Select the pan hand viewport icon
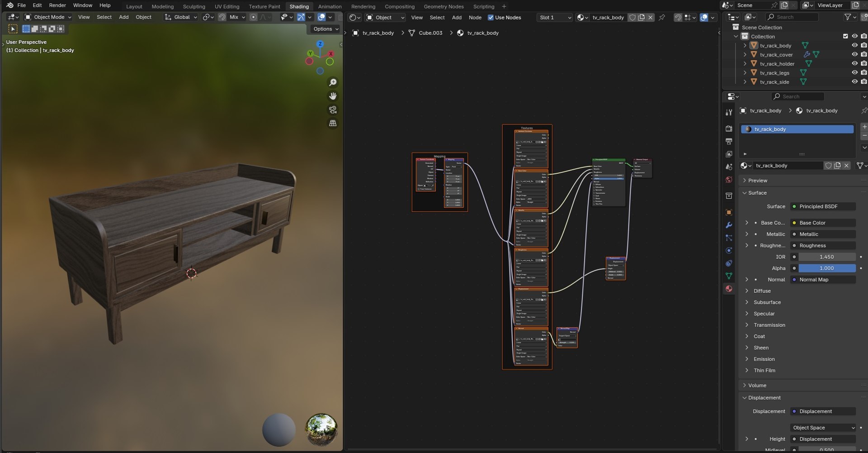Image resolution: width=868 pixels, height=453 pixels. (x=333, y=96)
